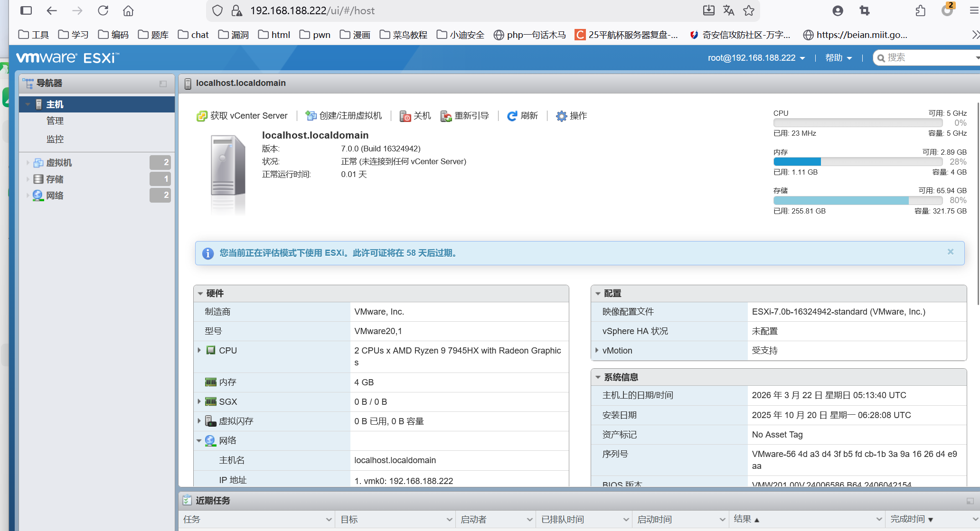Minimize the Navigator panel

(x=163, y=84)
